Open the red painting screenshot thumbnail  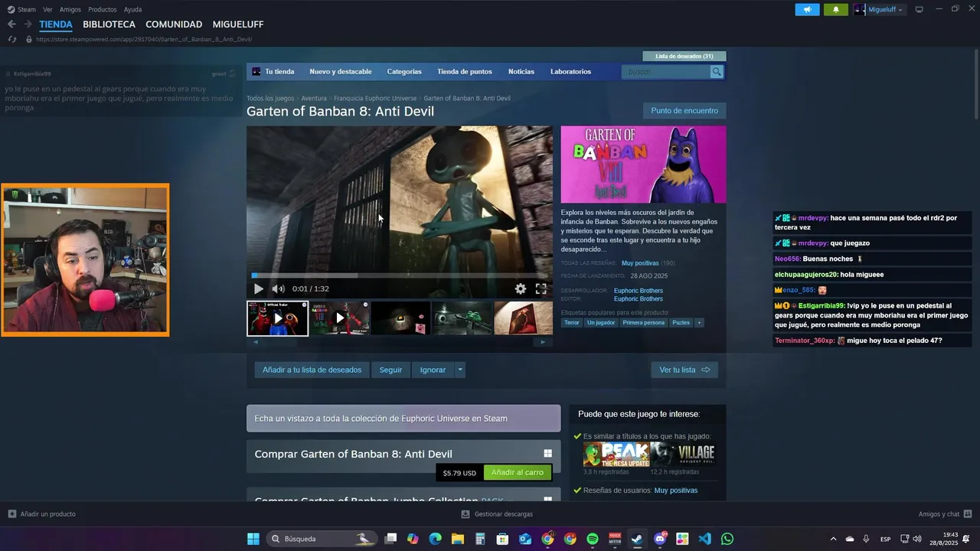[524, 318]
